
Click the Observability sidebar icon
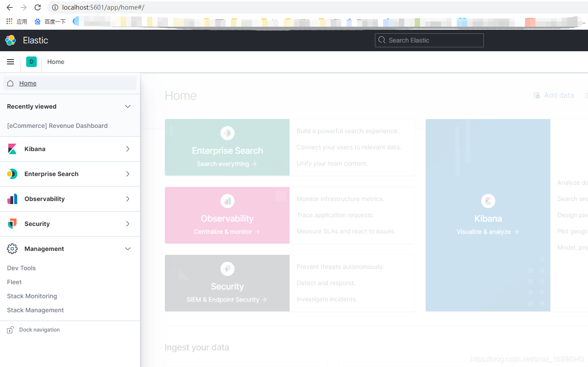click(12, 199)
